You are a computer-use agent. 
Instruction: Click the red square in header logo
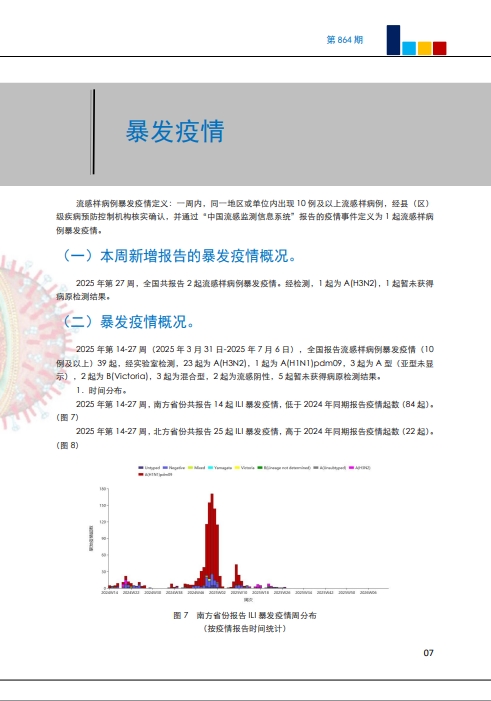tap(440, 48)
